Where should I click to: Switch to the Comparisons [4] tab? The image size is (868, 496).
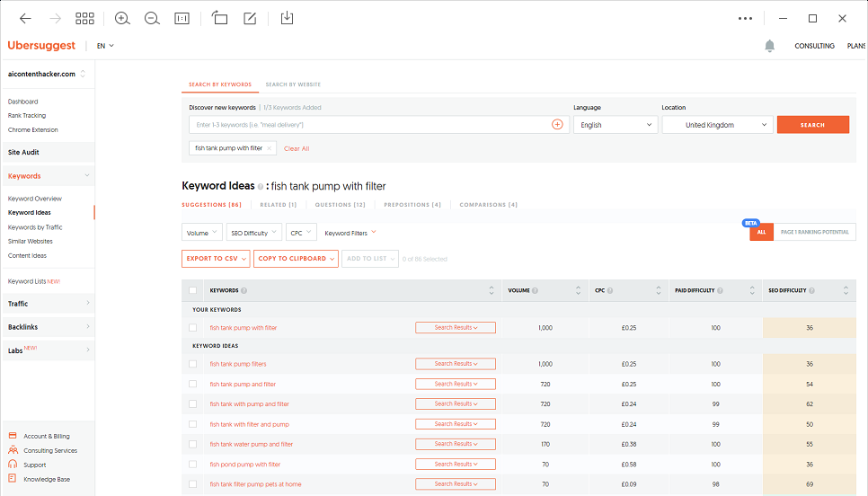488,205
